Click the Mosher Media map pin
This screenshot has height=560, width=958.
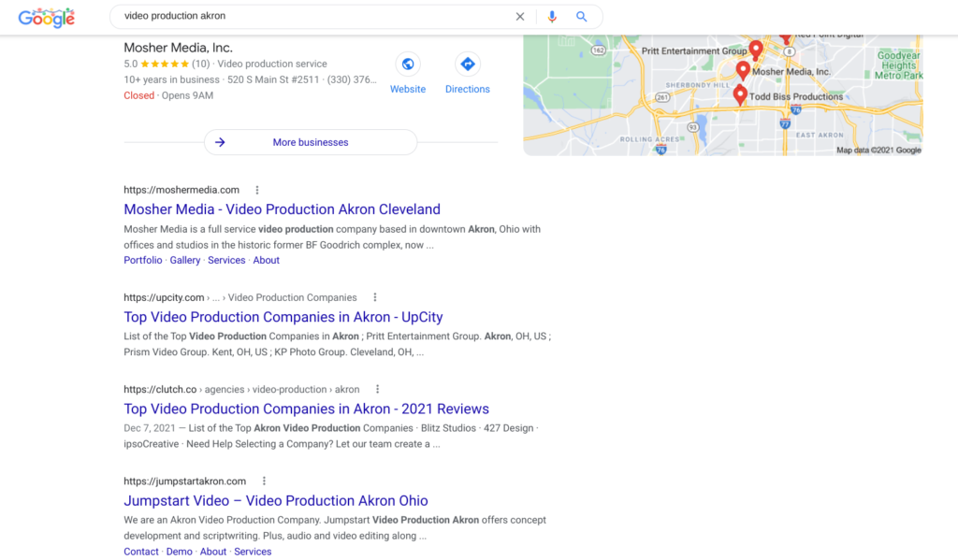(x=743, y=70)
